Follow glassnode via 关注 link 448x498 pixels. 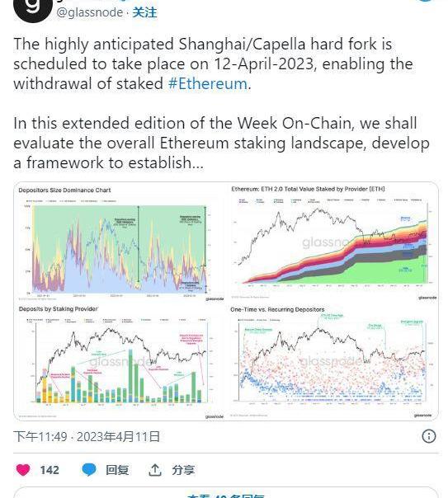(144, 12)
